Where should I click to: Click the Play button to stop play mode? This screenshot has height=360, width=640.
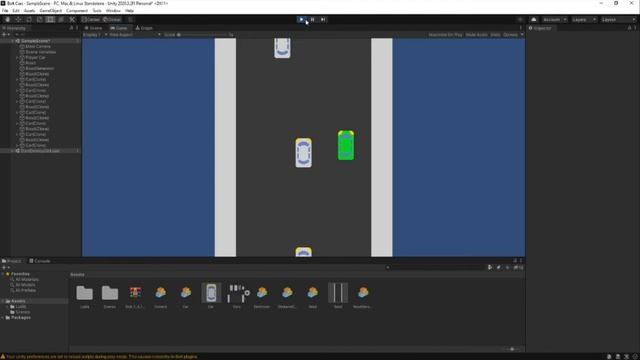tap(302, 19)
